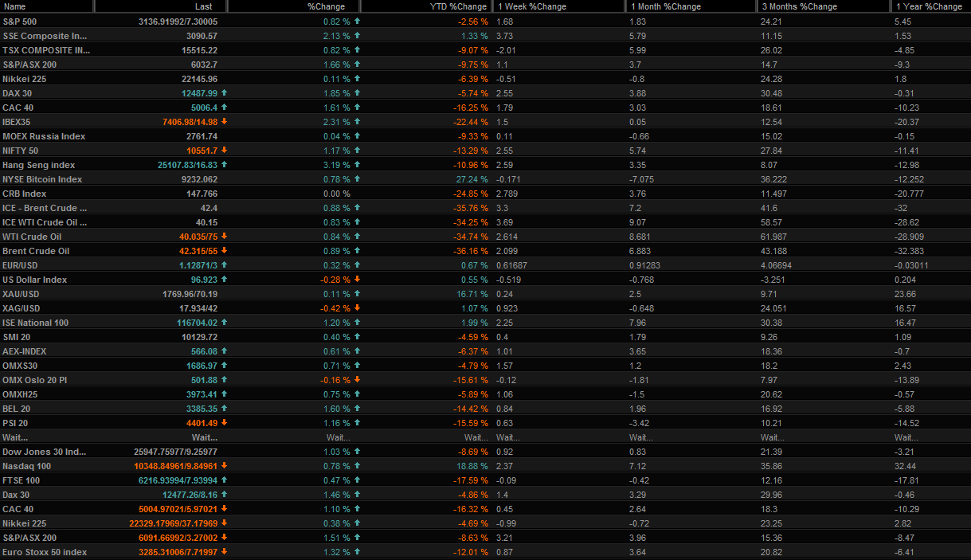Click green up arrow next to Hang Seng last price
This screenshot has height=560, width=971.
click(224, 165)
